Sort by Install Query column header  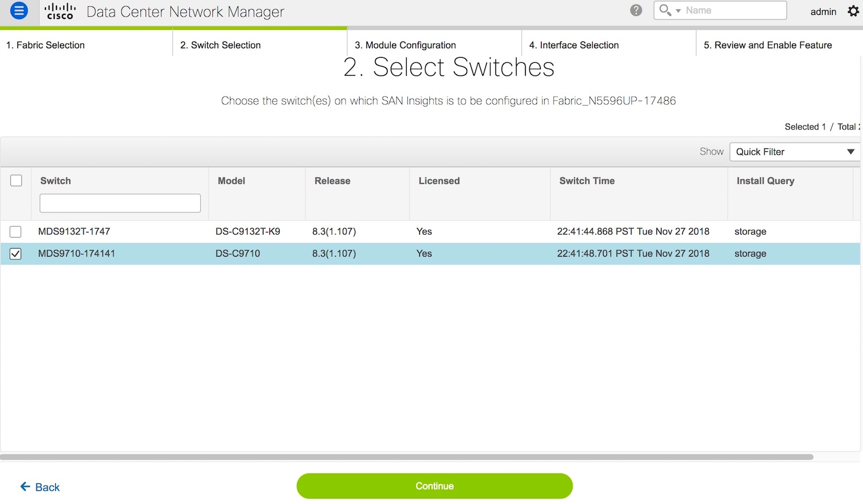click(765, 181)
